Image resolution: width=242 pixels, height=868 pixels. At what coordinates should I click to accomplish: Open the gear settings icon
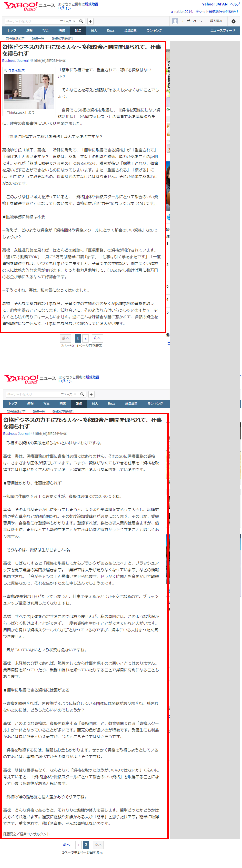(233, 21)
